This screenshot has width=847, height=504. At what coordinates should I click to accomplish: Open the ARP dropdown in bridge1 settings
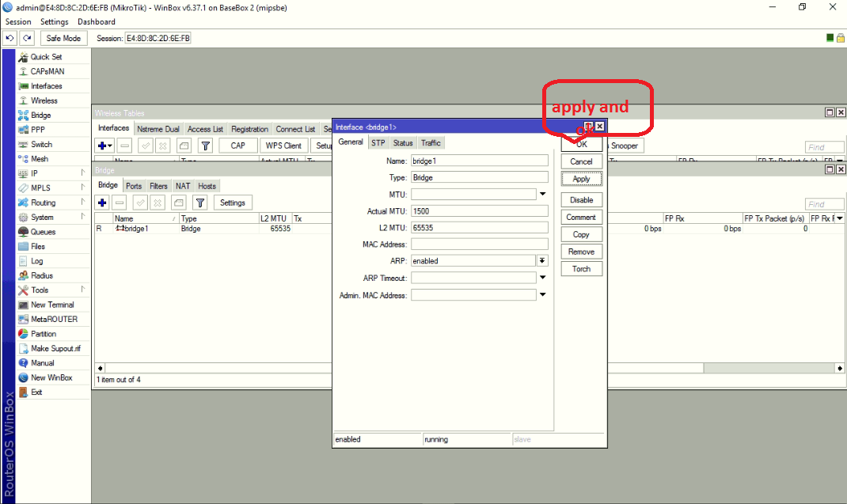click(543, 260)
